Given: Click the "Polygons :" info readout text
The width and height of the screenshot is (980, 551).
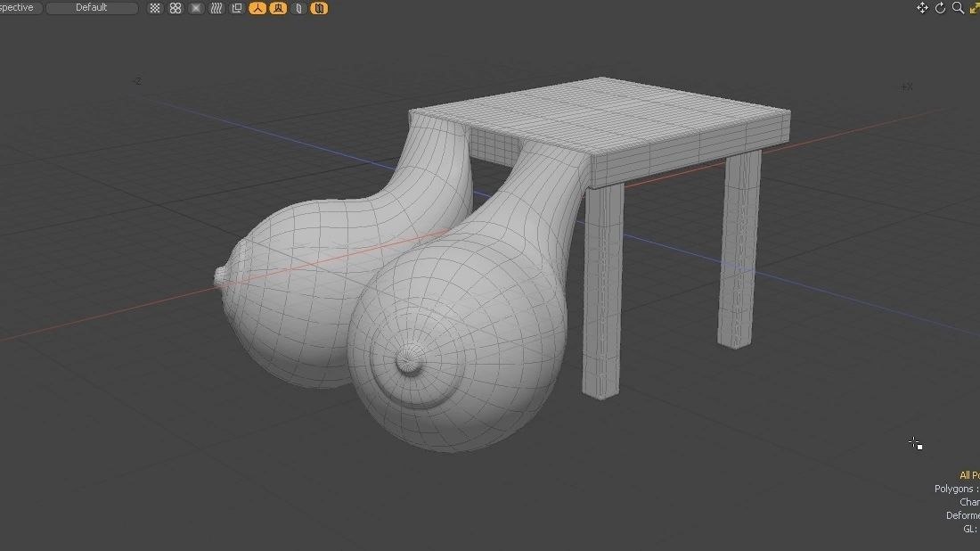Looking at the screenshot, I should (956, 489).
